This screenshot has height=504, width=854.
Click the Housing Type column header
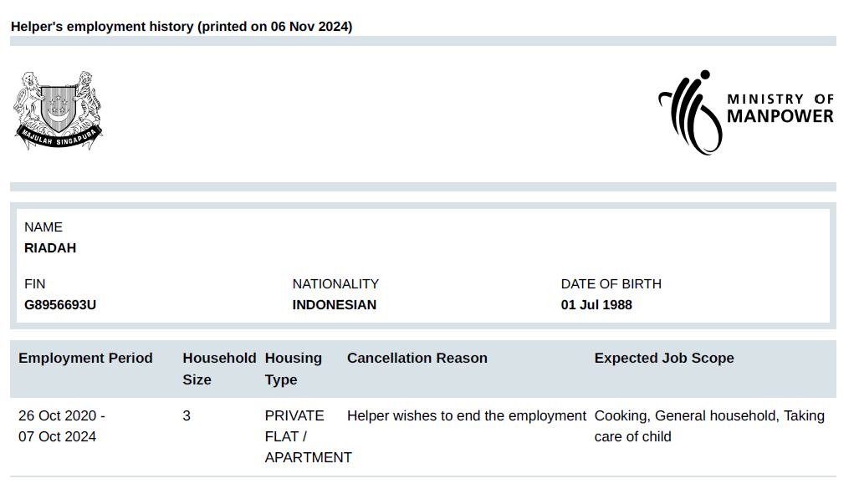(x=293, y=369)
